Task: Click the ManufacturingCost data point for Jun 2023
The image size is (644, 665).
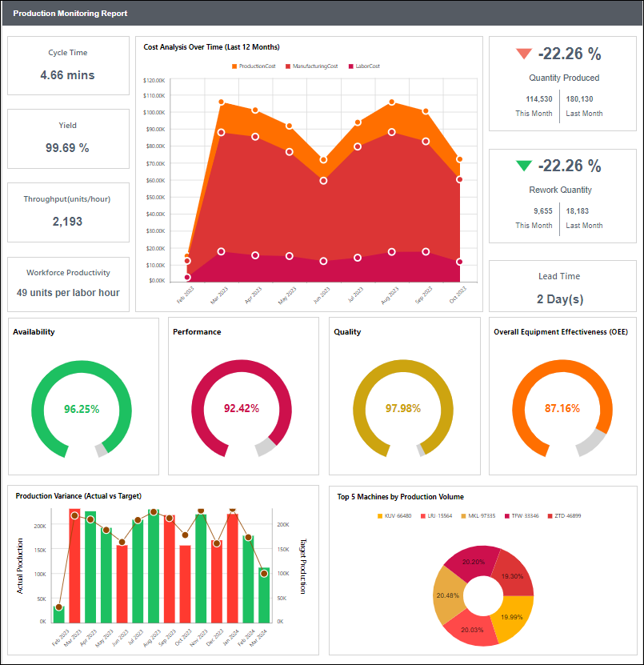Action: pyautogui.click(x=323, y=181)
